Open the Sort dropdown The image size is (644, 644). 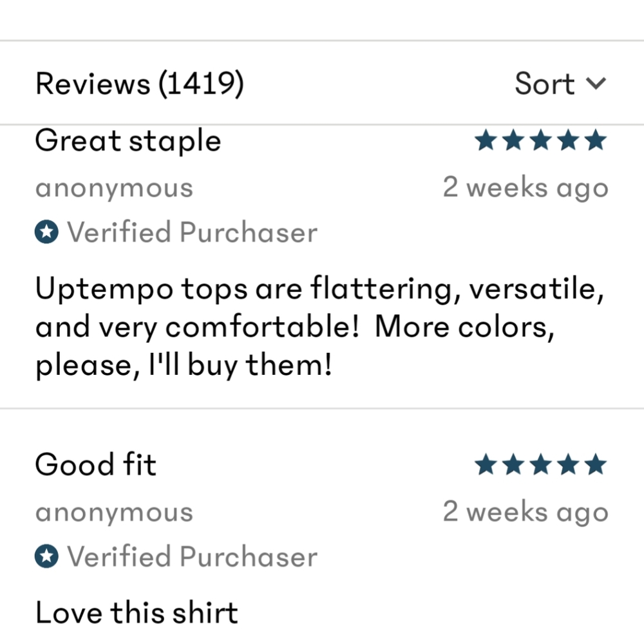point(560,84)
